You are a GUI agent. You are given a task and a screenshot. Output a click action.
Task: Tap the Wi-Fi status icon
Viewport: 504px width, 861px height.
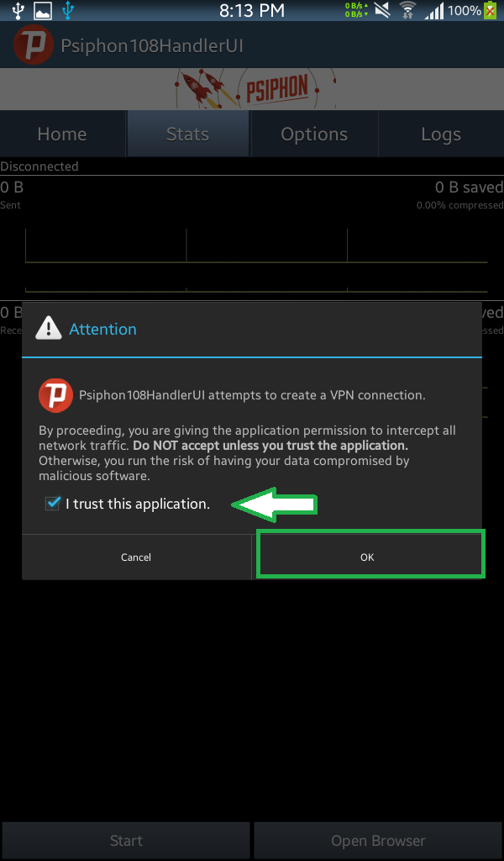407,10
